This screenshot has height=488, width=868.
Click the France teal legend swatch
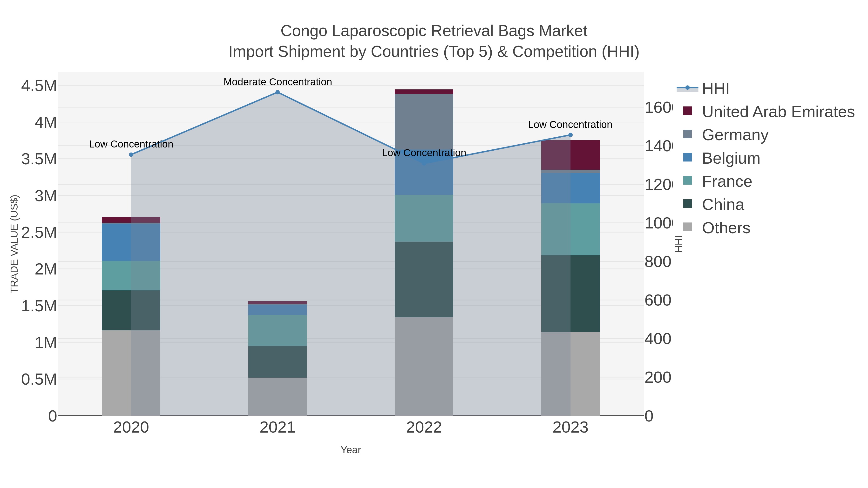point(687,180)
